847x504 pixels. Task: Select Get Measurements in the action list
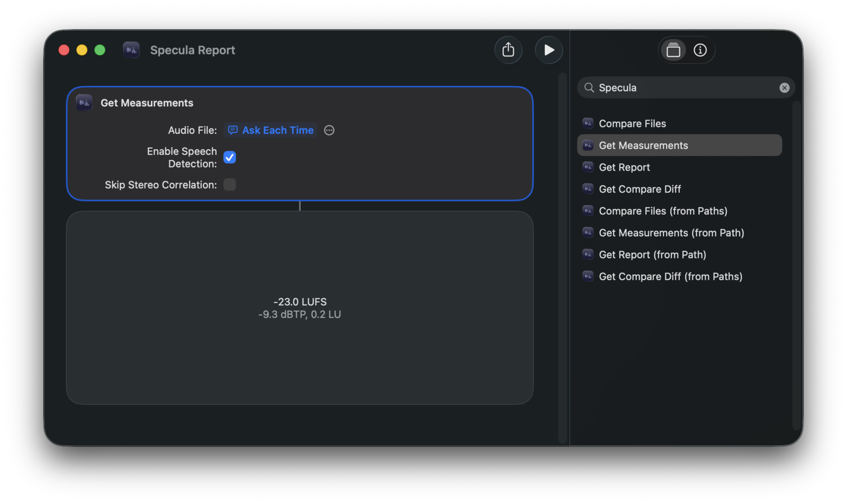[x=679, y=145]
